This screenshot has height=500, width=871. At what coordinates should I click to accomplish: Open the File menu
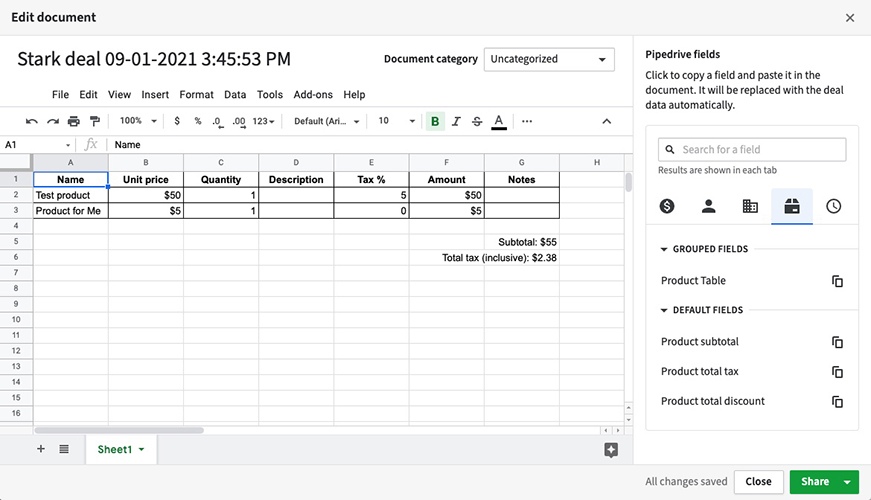[60, 94]
